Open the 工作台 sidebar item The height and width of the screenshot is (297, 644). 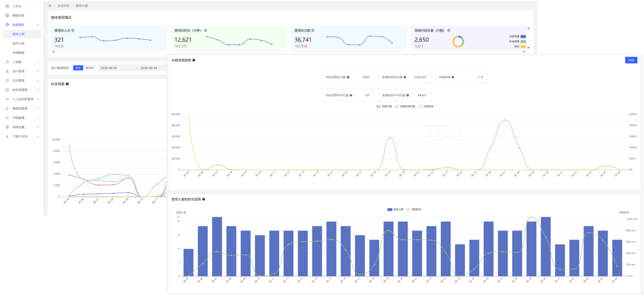tap(17, 6)
